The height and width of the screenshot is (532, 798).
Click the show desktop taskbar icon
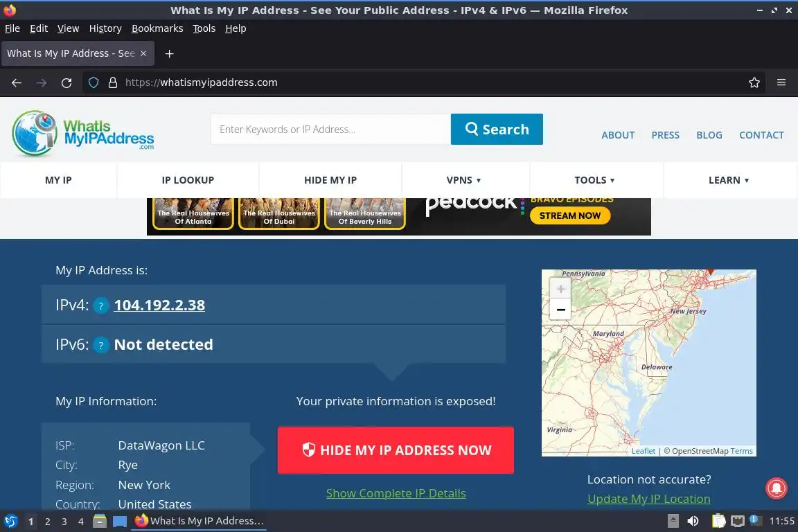click(x=120, y=521)
